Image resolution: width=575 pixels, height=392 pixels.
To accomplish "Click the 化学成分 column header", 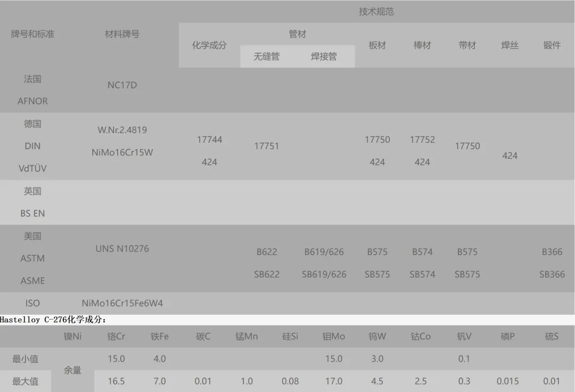I will (x=209, y=45).
